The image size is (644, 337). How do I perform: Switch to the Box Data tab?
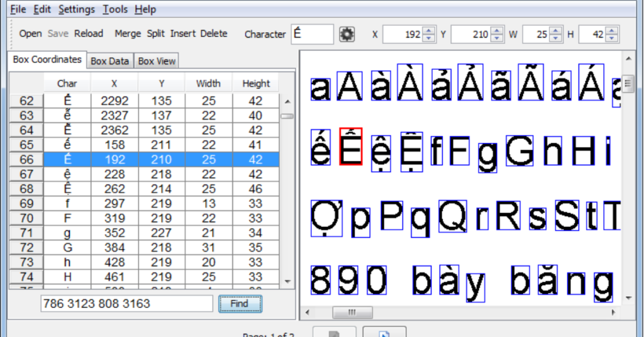coord(109,61)
